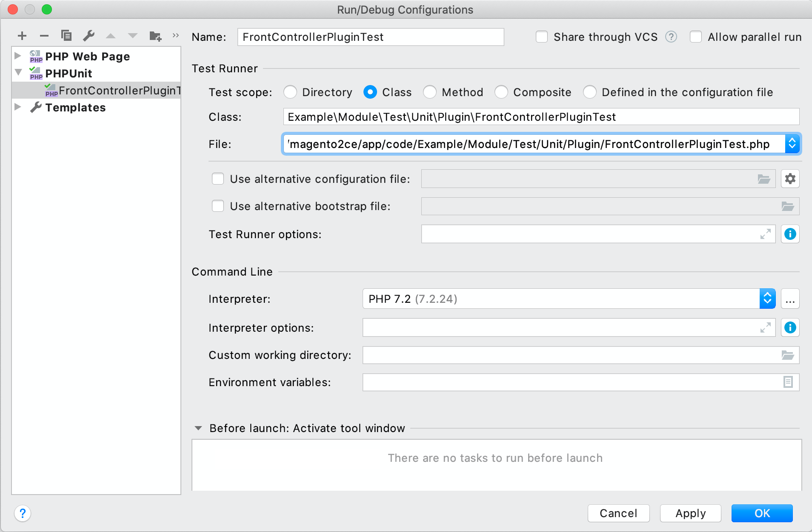Click the Add New Configuration plus icon
The image size is (812, 532).
pos(22,36)
